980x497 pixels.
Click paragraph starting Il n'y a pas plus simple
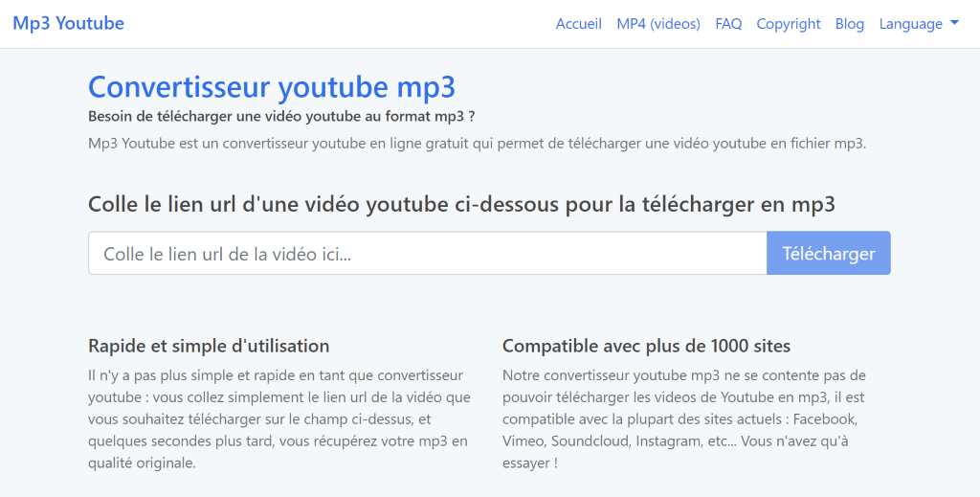pos(279,419)
